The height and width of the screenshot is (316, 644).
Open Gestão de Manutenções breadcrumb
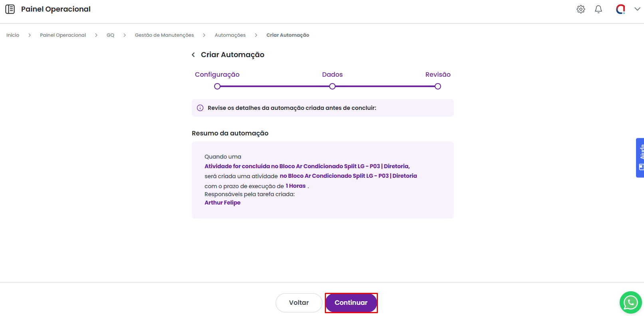tap(164, 35)
